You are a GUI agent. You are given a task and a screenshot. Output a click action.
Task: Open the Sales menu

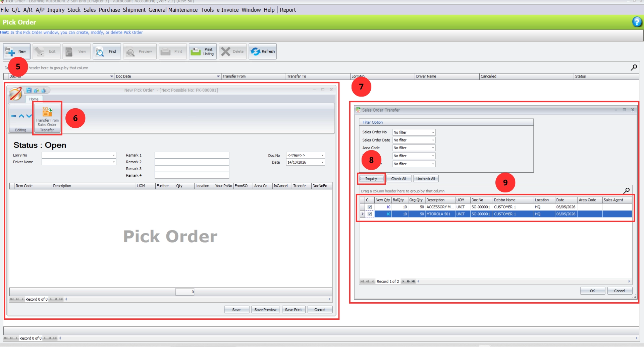pos(90,10)
